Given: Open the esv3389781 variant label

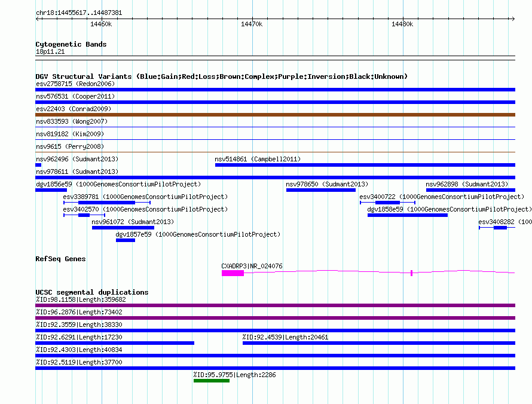Looking at the screenshot, I should click(145, 197).
